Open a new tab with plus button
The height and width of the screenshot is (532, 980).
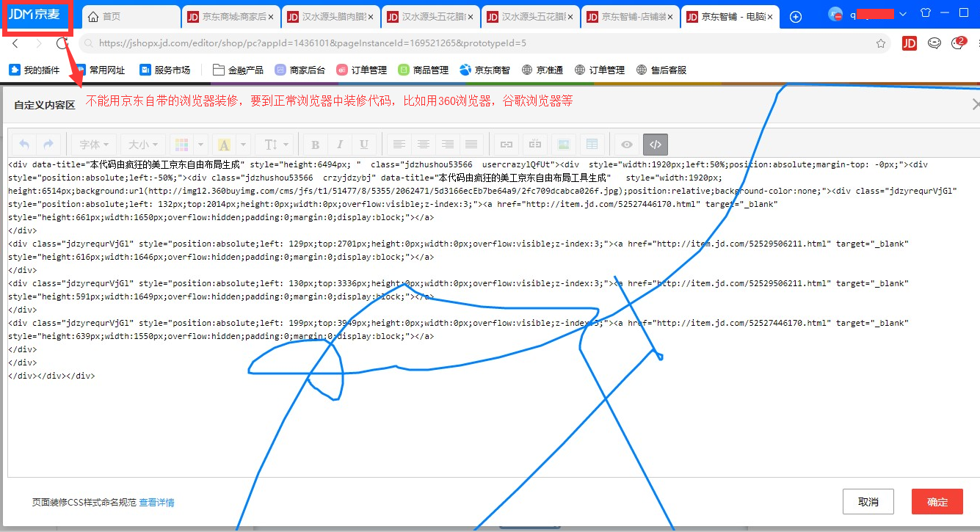click(x=796, y=16)
